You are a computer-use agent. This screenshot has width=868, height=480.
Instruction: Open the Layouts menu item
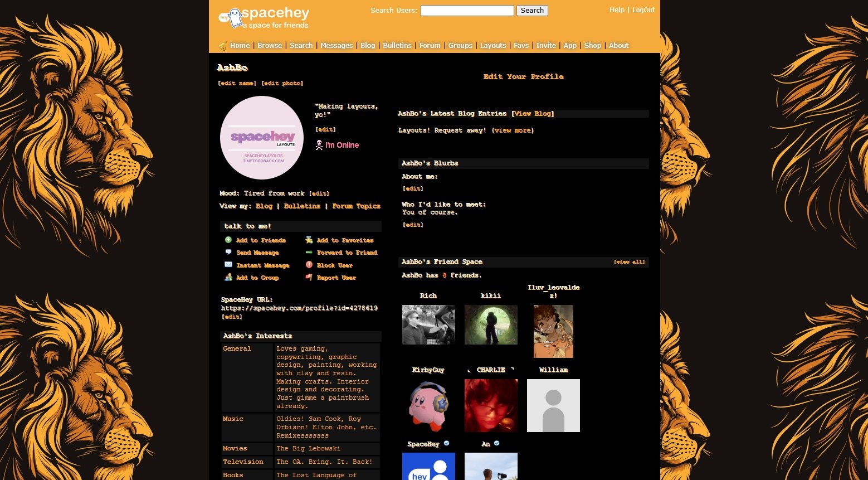(x=493, y=46)
